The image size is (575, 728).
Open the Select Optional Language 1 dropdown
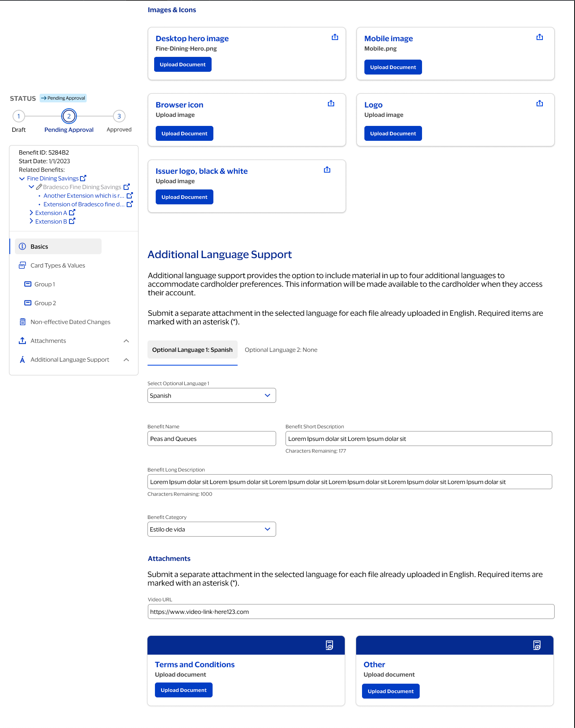(211, 395)
